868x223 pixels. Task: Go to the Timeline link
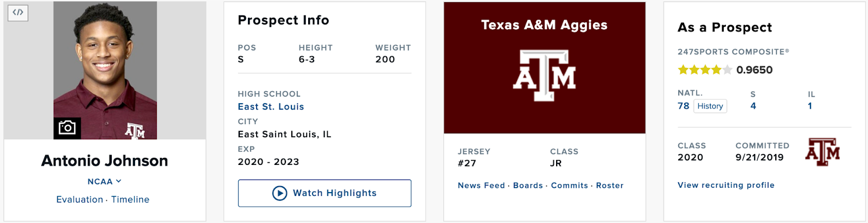tap(130, 200)
